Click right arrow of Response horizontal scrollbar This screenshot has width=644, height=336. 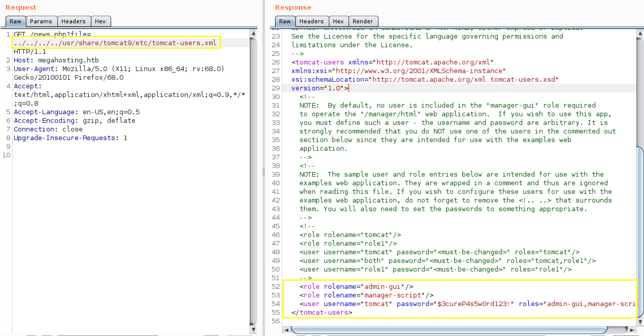632,330
